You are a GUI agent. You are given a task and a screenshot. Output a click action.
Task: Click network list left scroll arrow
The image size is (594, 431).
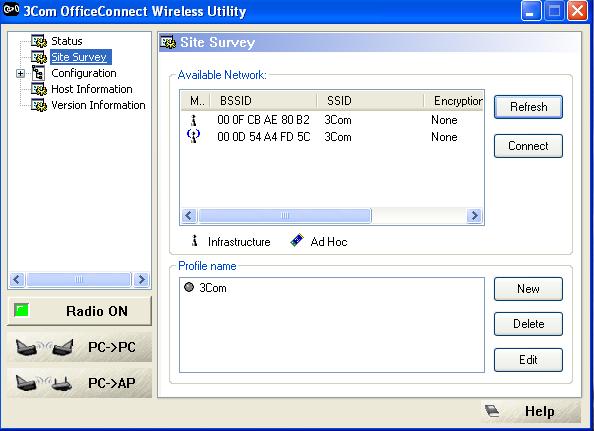pos(189,216)
